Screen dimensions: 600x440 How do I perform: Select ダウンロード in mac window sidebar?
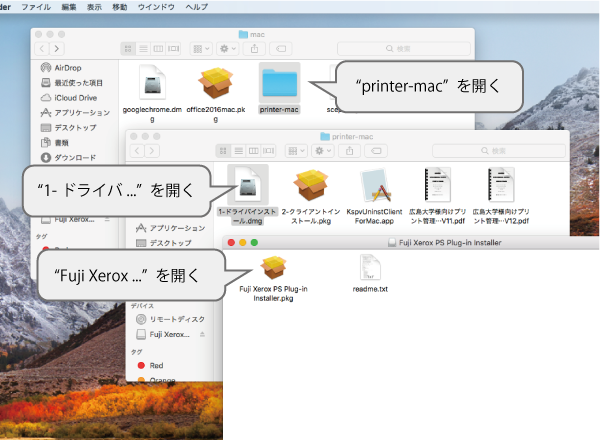click(x=69, y=157)
